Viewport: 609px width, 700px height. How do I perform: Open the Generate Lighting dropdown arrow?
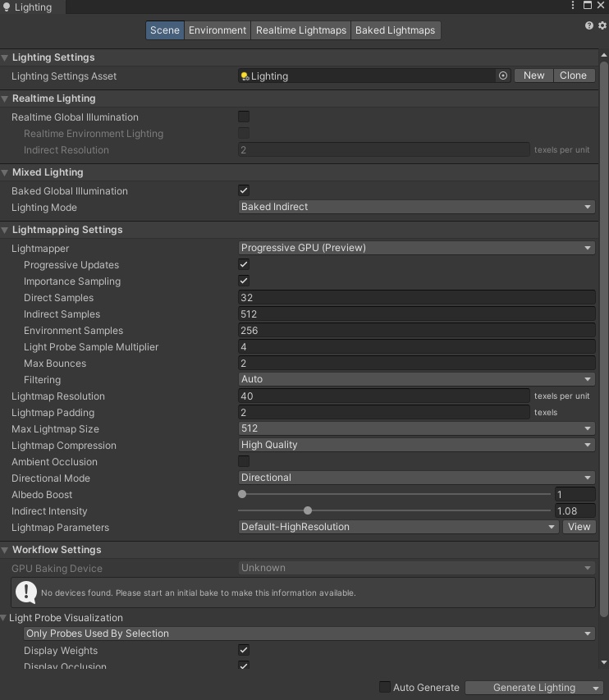[x=596, y=688]
